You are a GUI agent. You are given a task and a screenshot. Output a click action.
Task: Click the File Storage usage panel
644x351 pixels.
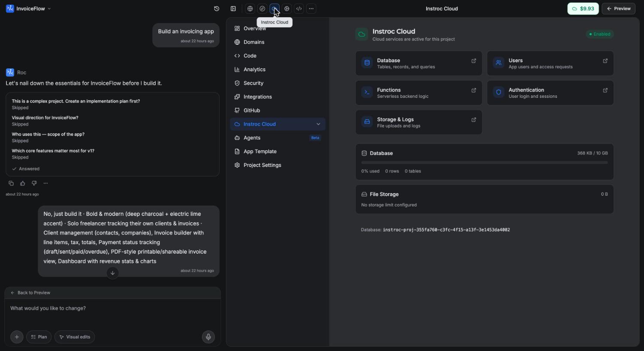485,199
